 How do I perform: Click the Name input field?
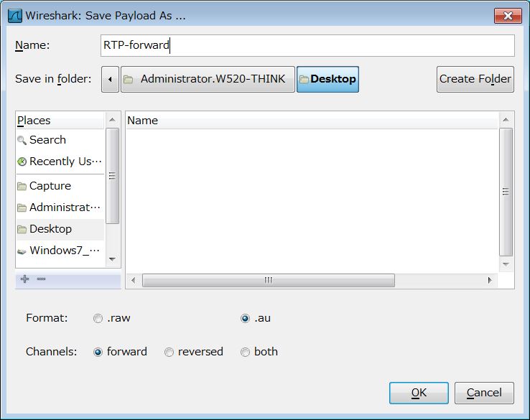[x=307, y=45]
